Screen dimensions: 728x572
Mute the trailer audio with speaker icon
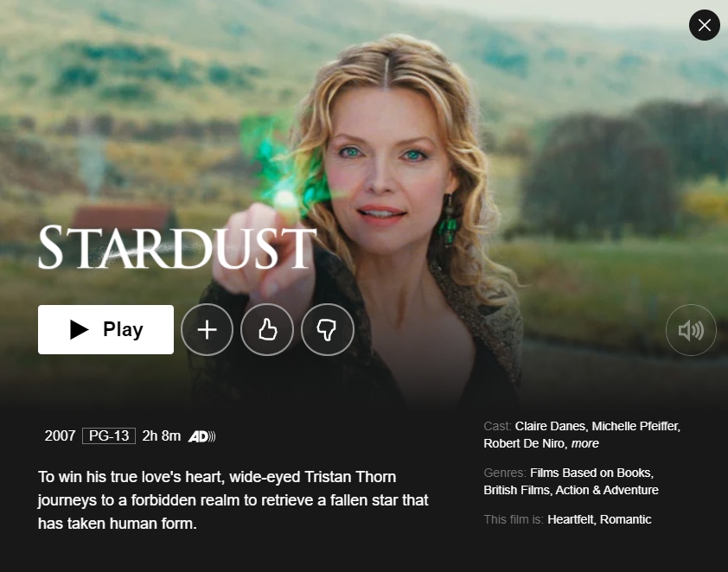691,330
